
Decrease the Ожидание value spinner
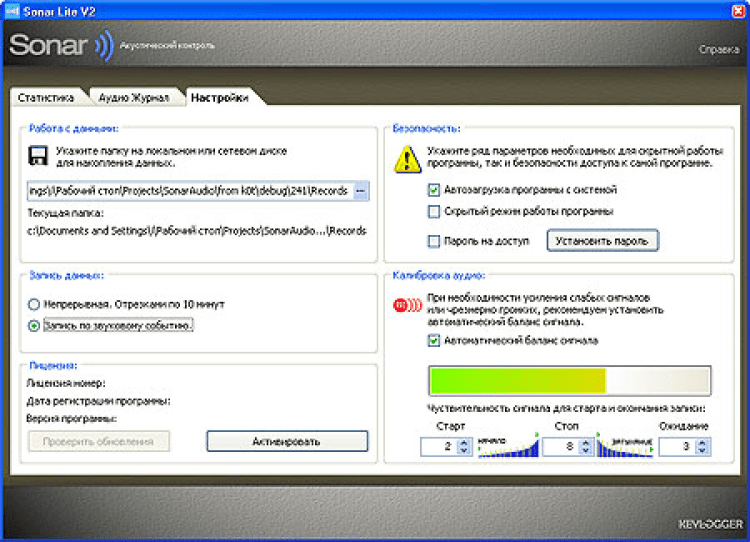tap(702, 451)
